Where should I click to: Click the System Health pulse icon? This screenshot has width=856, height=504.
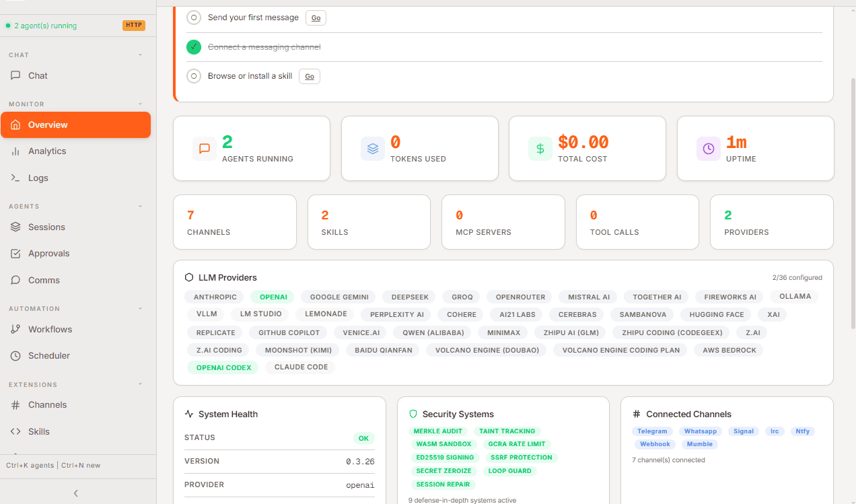[189, 415]
